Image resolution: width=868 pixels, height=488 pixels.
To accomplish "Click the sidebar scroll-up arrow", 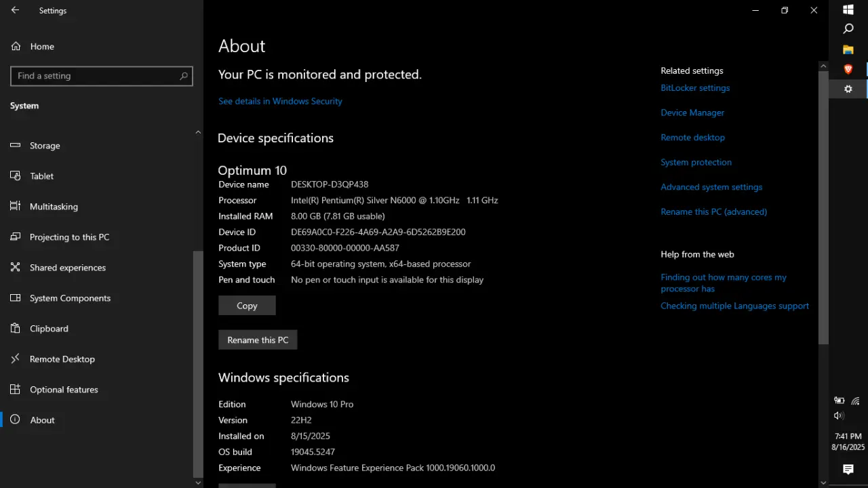I will [198, 132].
